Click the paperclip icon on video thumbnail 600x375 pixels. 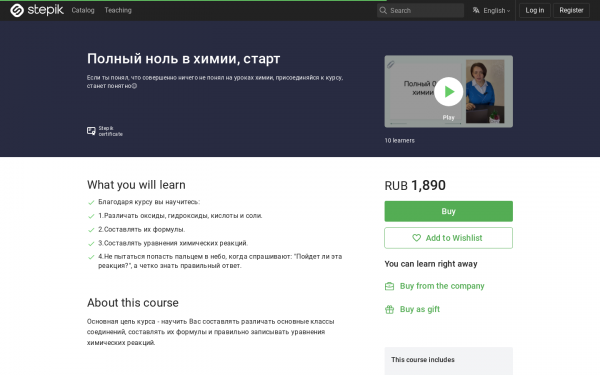coord(391,64)
